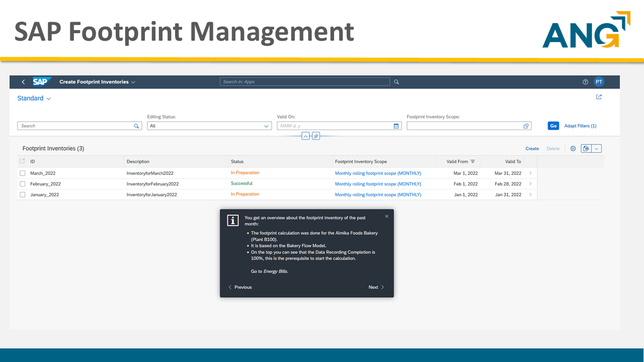Click the disabled Delete button
Viewport: 644px width, 362px height.
point(553,149)
